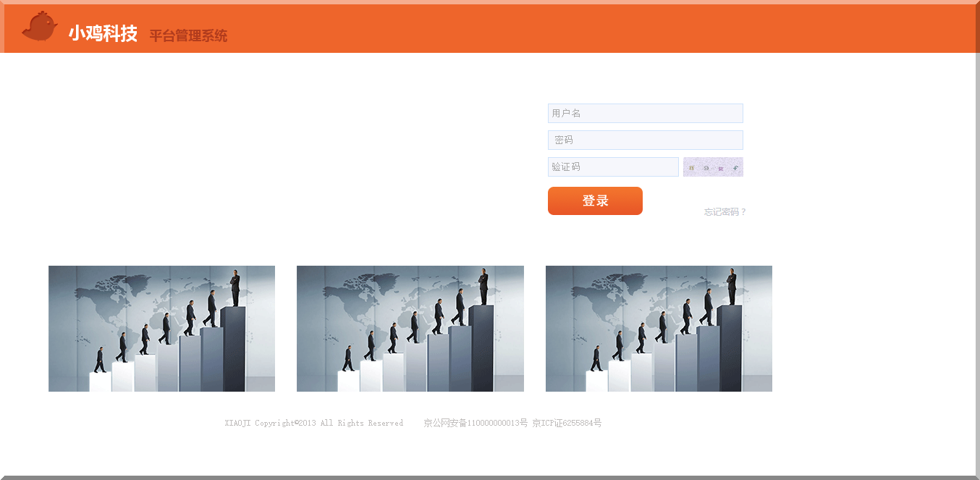980x480 pixels.
Task: Click the top man in left banner
Action: pyautogui.click(x=235, y=287)
